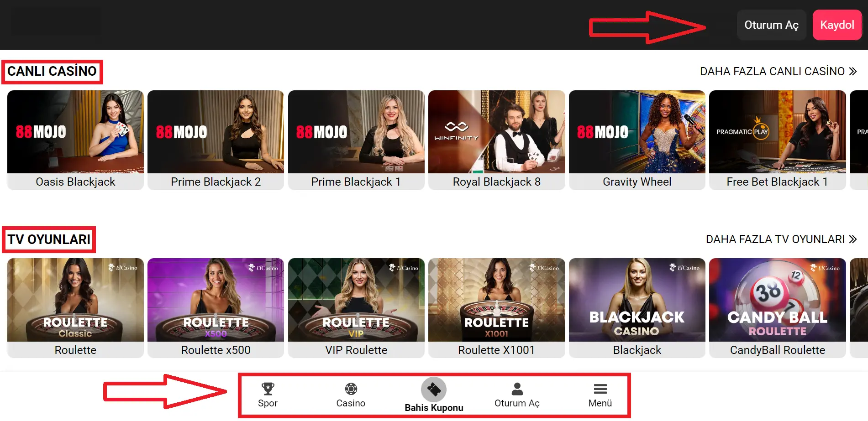Open the Casino chip icon

click(x=351, y=389)
